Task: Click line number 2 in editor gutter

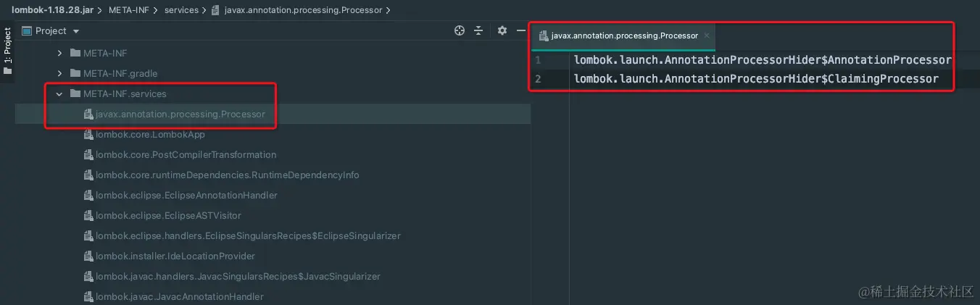Action: [x=538, y=78]
